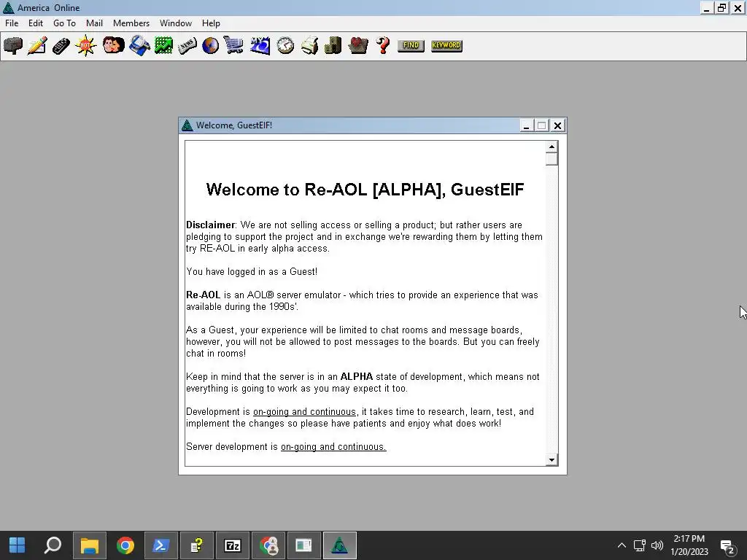Click the red question mark help icon
The height and width of the screenshot is (560, 747).
383,46
